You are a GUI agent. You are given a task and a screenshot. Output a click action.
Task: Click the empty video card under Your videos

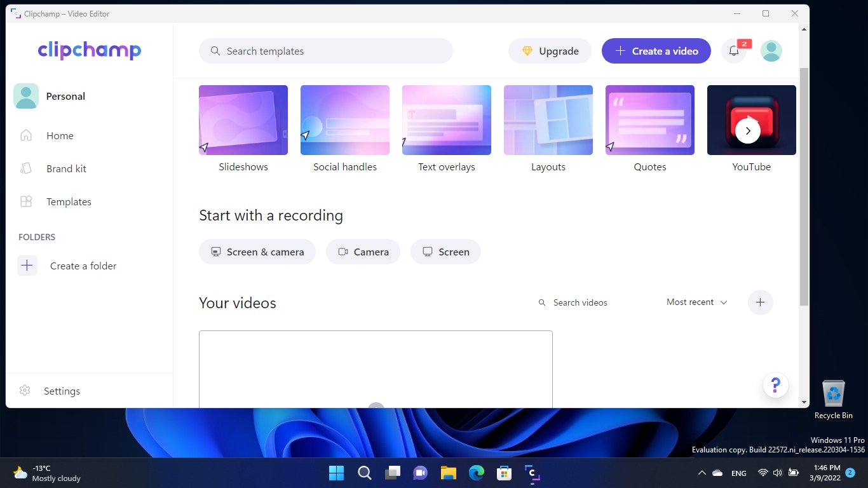click(x=376, y=369)
